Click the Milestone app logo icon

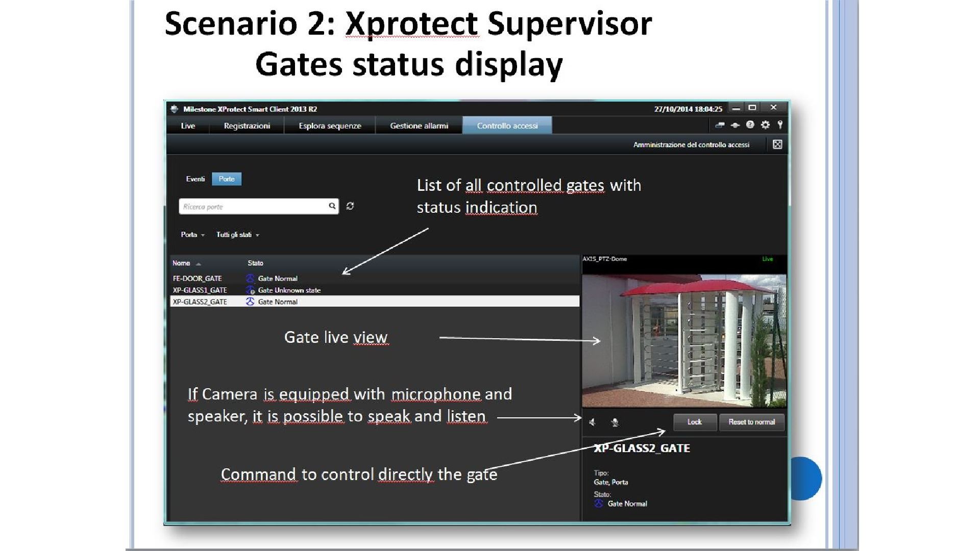coord(175,109)
